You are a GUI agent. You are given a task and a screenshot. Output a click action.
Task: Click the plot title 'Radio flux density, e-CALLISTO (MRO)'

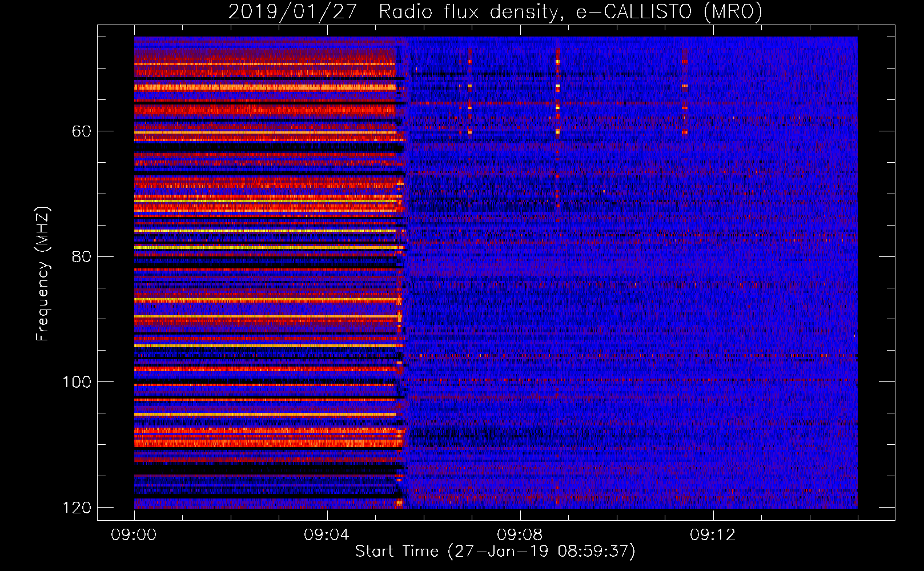pos(571,12)
